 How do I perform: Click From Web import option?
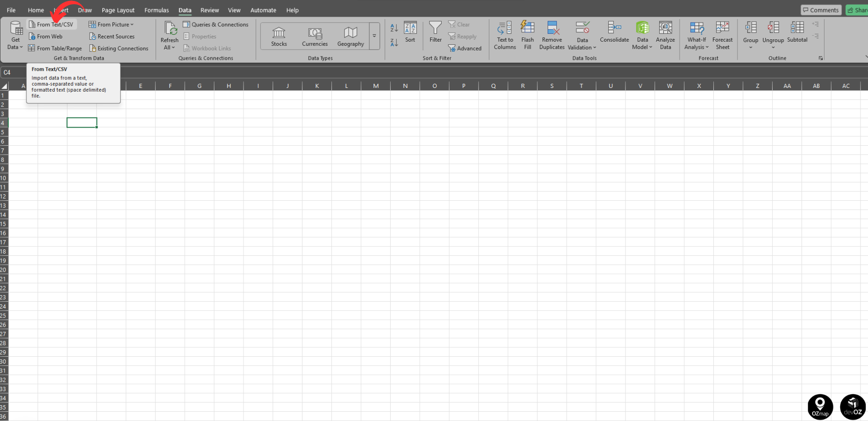[x=46, y=36]
